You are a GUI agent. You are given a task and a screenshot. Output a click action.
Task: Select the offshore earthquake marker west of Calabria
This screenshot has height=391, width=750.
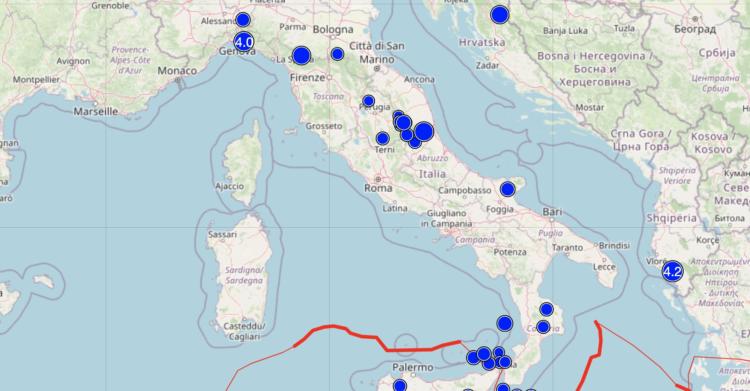tap(505, 324)
